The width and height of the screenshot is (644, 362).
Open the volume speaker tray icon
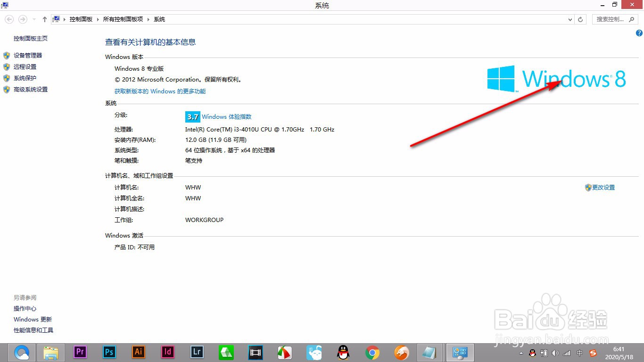click(555, 353)
